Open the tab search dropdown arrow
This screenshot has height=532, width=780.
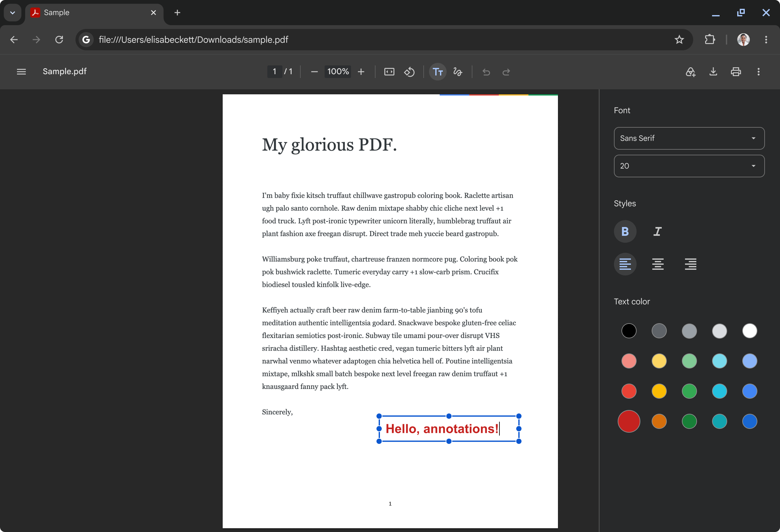12,13
